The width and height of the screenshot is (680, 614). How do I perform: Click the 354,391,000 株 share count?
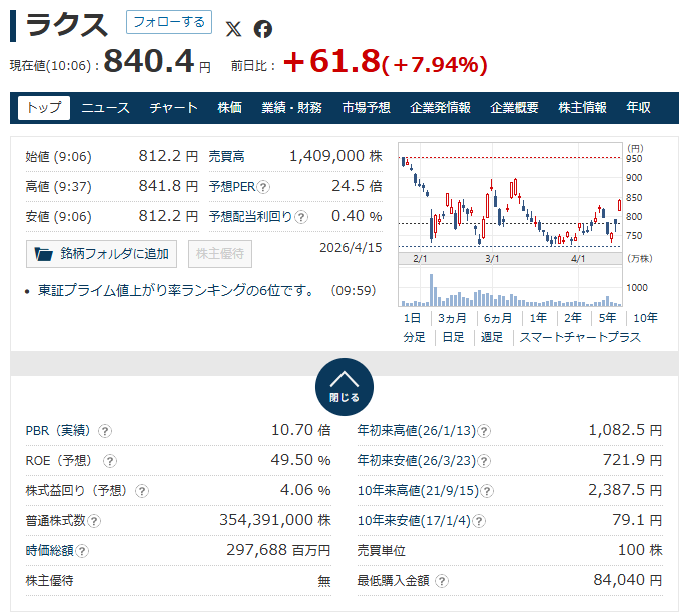point(275,520)
